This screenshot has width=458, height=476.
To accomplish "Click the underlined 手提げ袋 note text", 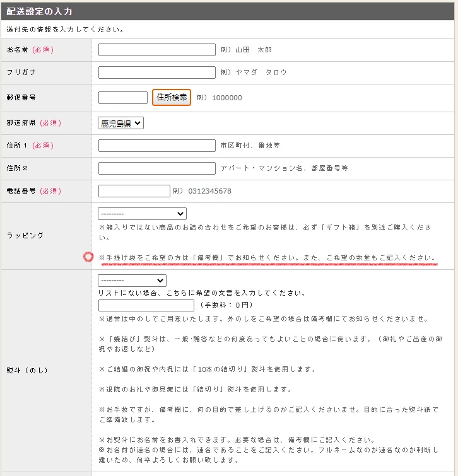I will (x=268, y=258).
